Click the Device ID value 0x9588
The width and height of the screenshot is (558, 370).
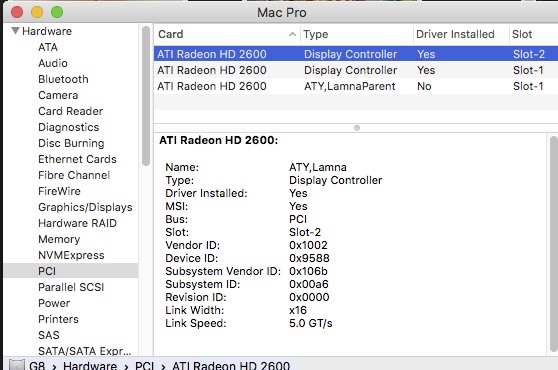pos(309,258)
